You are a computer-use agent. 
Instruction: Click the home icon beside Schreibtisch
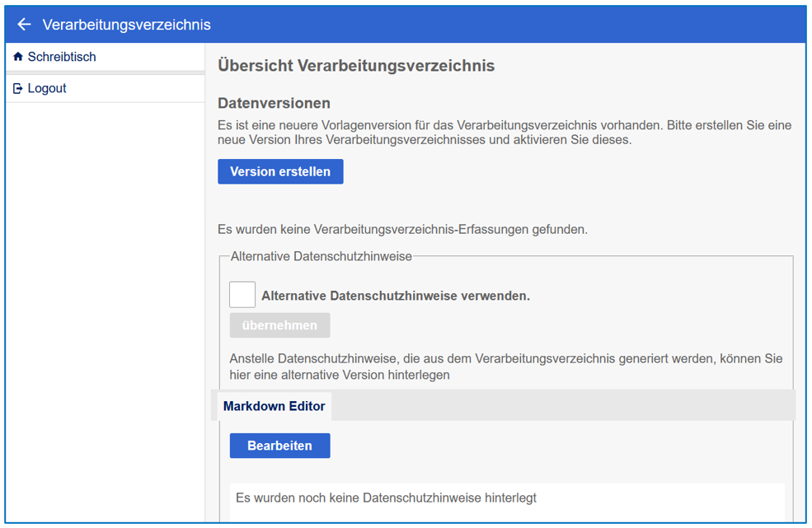click(18, 57)
